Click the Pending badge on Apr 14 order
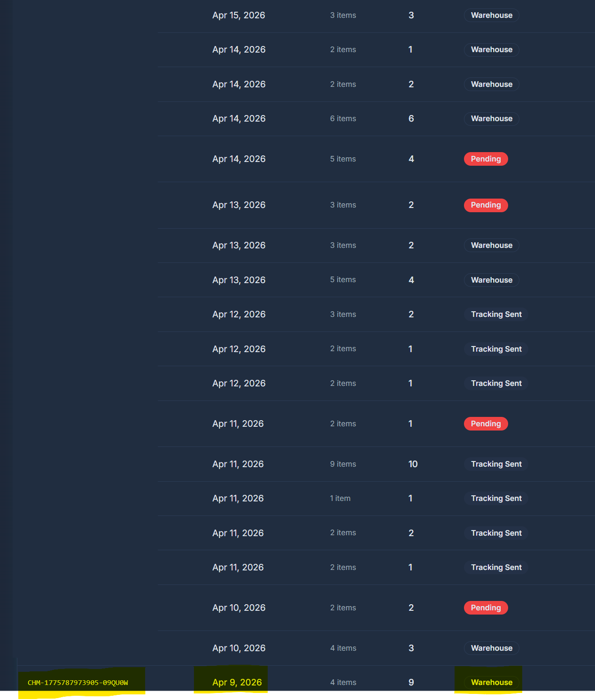 click(486, 159)
